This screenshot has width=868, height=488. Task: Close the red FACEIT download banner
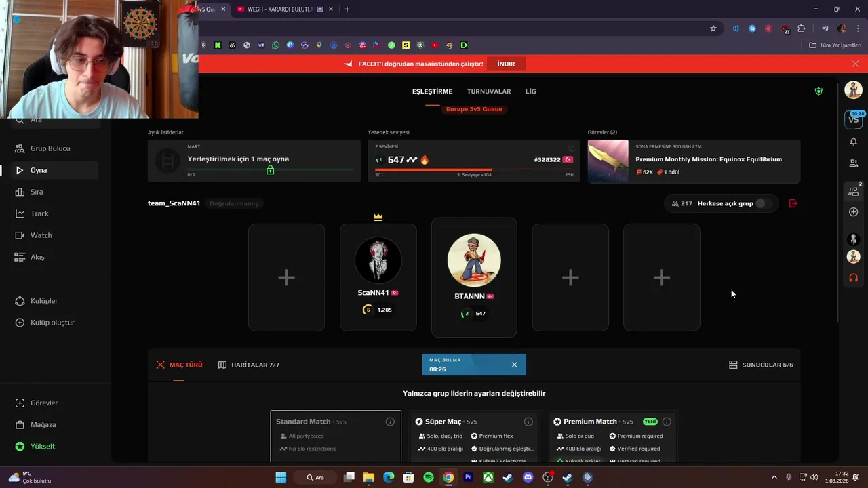[x=855, y=64]
